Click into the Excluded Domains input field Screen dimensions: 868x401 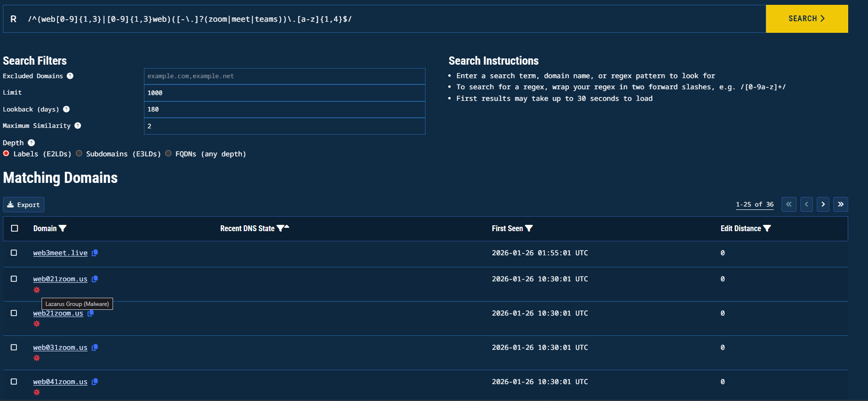284,76
